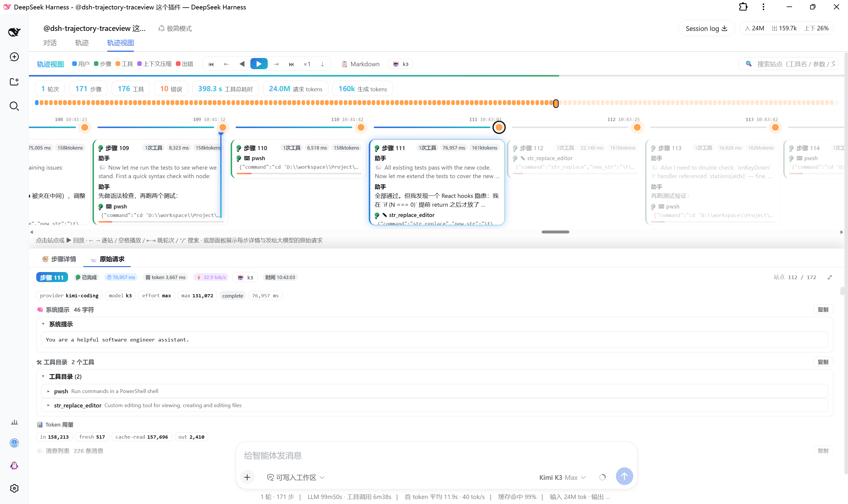Viewport: 848px width, 504px height.
Task: Select the 轨迹视图 tab
Action: click(120, 43)
